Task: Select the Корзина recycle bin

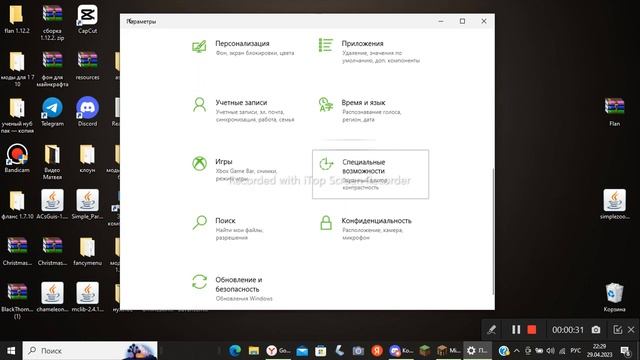Action: tap(614, 298)
